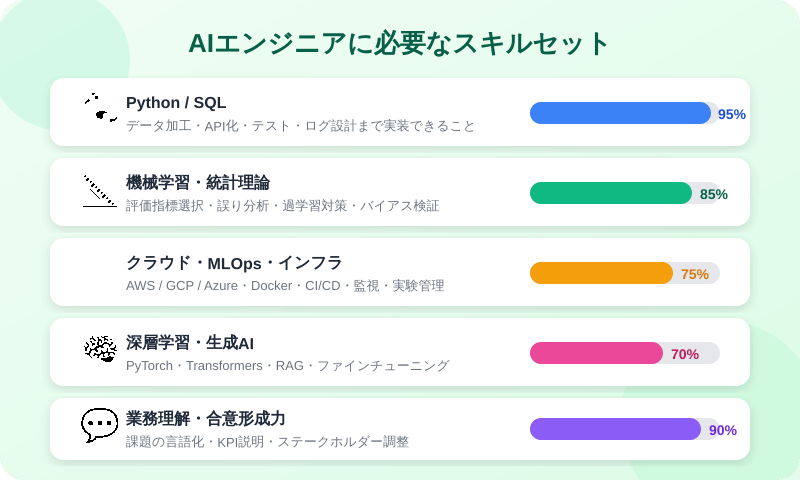Screen dimensions: 800x480
Task: Select the 機械学習・統計理論 heading
Action: 197,183
